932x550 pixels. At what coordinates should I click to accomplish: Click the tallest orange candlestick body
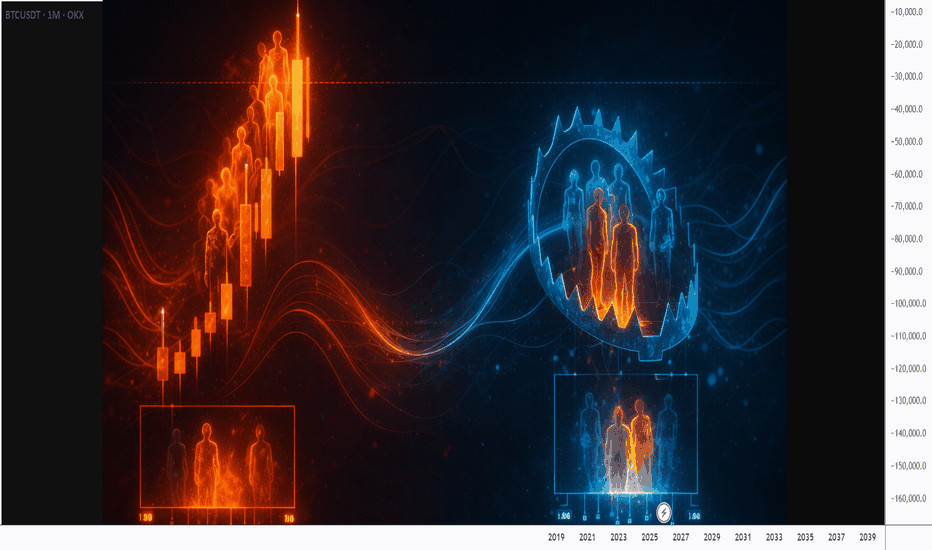click(x=297, y=107)
